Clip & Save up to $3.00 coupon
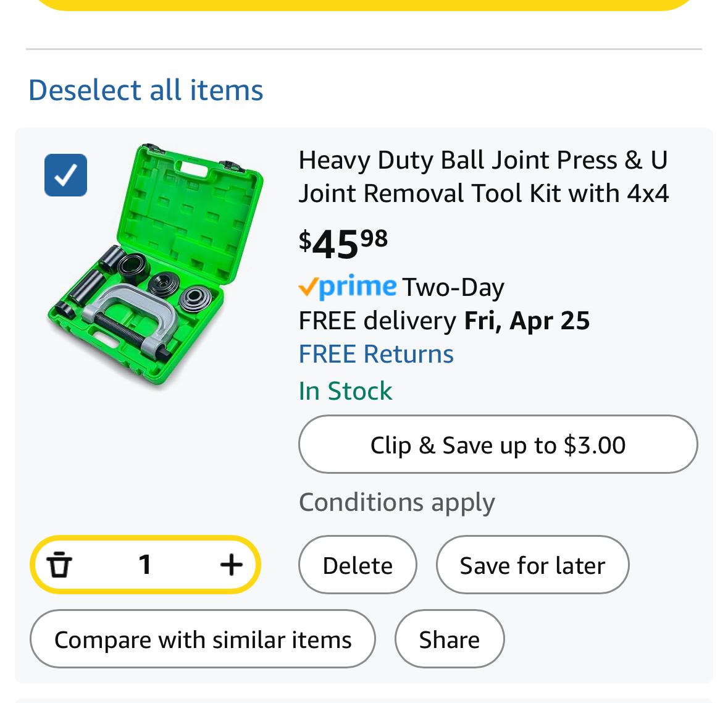The height and width of the screenshot is (703, 728). (498, 445)
